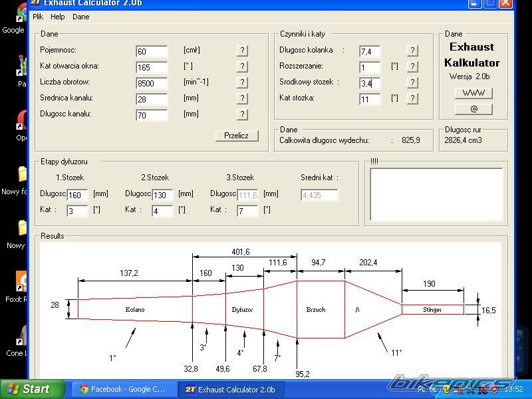Click the 2.Stozek Dlugosc field
Viewport: 532px width, 399px height.
click(162, 195)
